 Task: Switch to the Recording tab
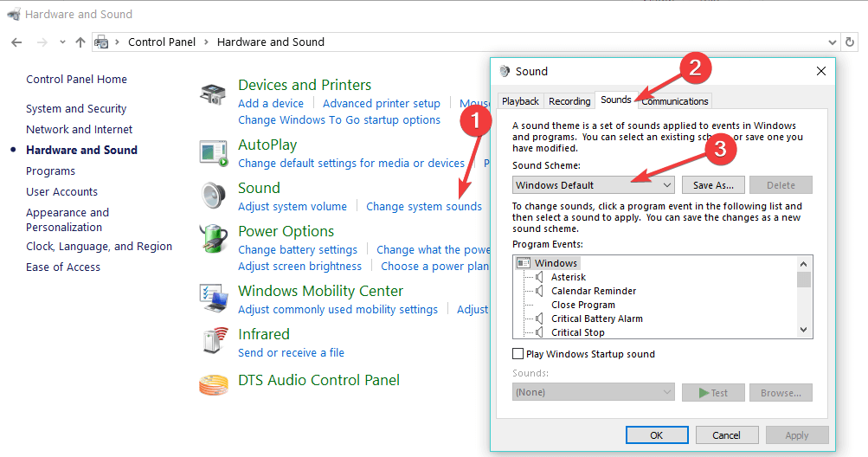[x=569, y=100]
